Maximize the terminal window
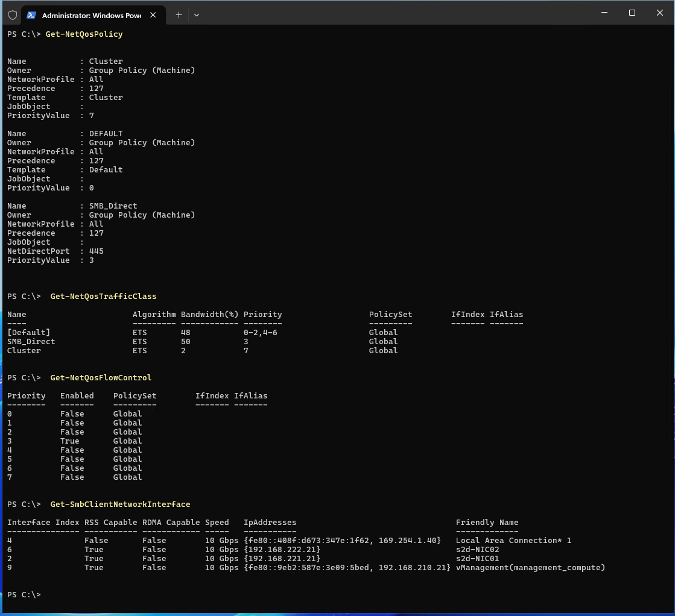This screenshot has width=675, height=616. 632,13
